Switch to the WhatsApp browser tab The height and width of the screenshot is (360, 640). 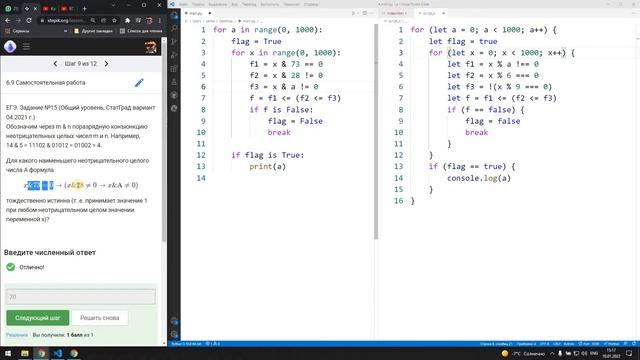tap(10, 8)
